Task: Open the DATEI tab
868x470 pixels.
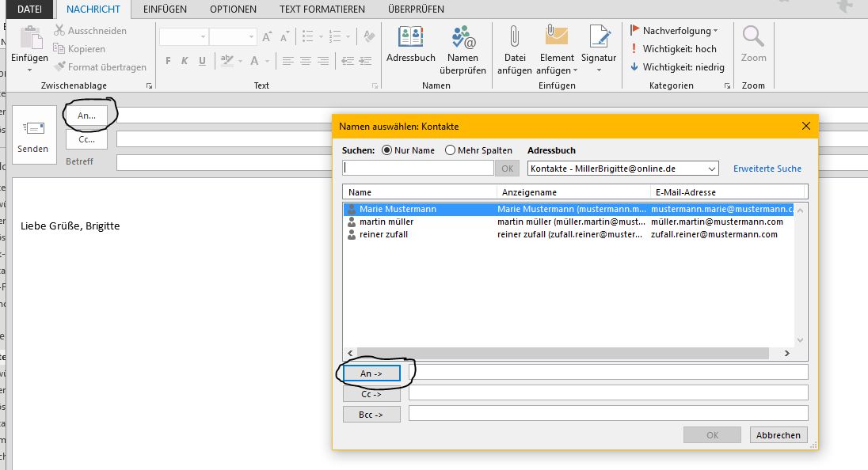Action: click(x=29, y=9)
